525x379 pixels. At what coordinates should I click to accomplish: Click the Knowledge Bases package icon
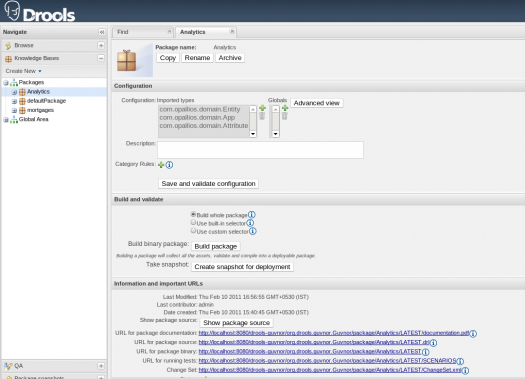[x=8, y=59]
